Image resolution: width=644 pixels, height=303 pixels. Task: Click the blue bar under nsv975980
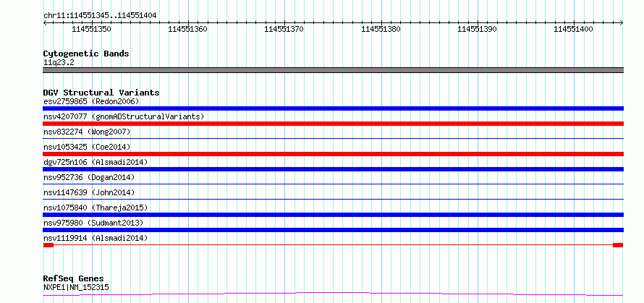coord(333,230)
